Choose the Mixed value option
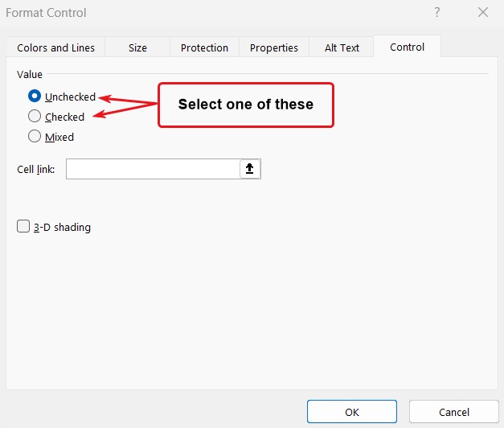This screenshot has height=428, width=504. click(x=35, y=136)
